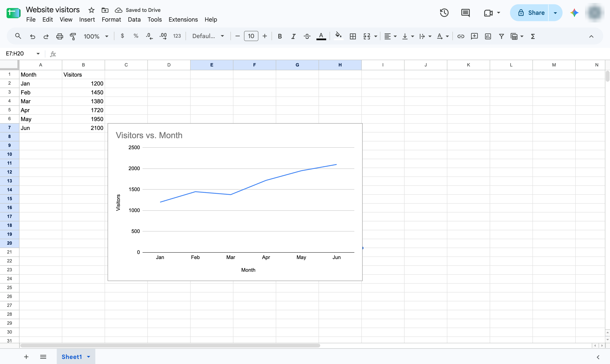Click the font size input field
The width and height of the screenshot is (610, 364).
click(x=251, y=36)
